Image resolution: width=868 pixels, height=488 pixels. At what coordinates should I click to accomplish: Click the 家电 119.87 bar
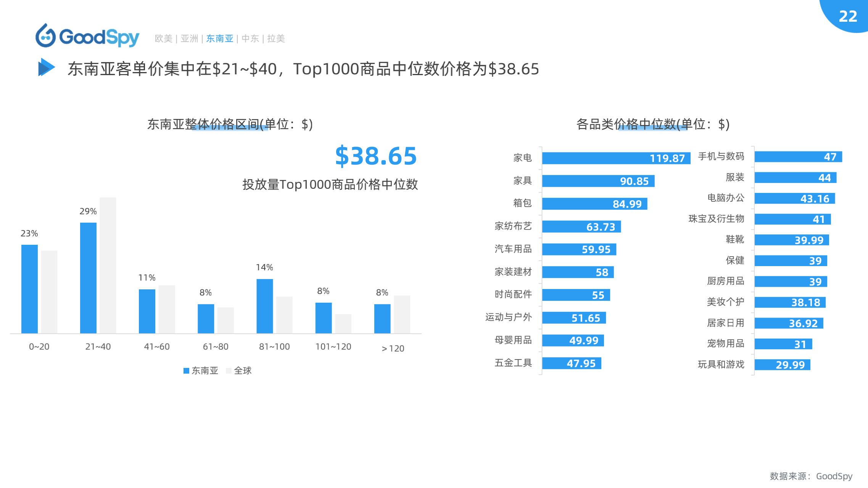616,158
